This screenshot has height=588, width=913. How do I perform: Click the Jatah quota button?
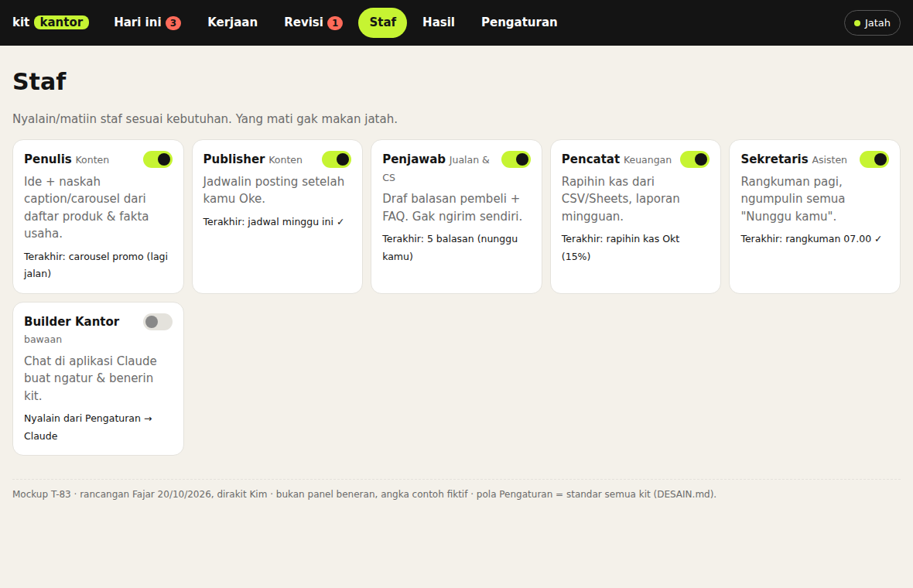(x=872, y=23)
